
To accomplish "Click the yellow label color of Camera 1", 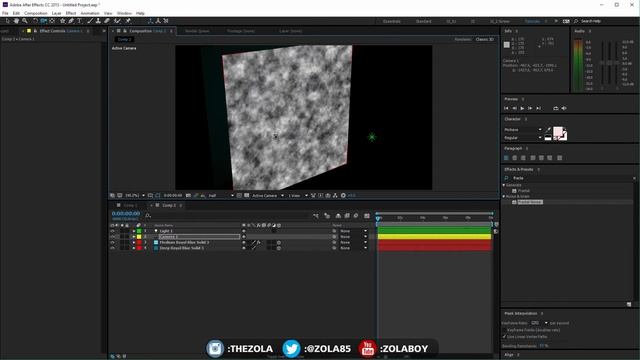I will pyautogui.click(x=139, y=237).
